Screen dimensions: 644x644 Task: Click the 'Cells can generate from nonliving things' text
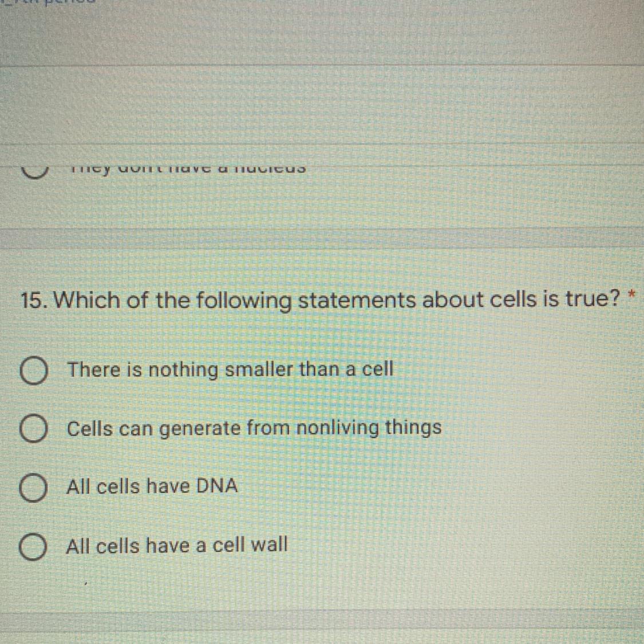click(254, 429)
